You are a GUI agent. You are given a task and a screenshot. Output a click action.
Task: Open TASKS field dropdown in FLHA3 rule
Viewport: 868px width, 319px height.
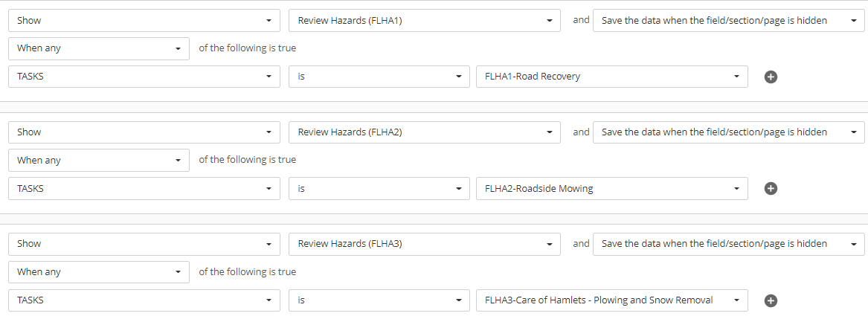(x=144, y=300)
